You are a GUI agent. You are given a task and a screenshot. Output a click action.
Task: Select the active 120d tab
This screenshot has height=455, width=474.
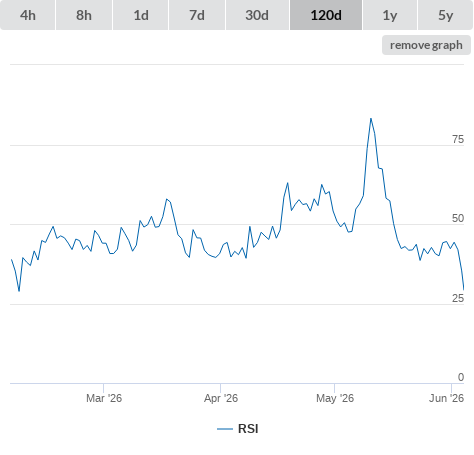coord(326,15)
